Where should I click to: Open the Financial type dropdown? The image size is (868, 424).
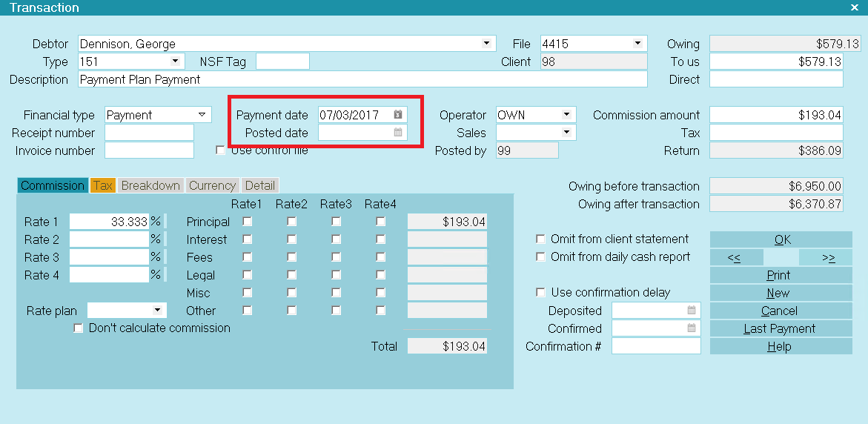point(202,115)
